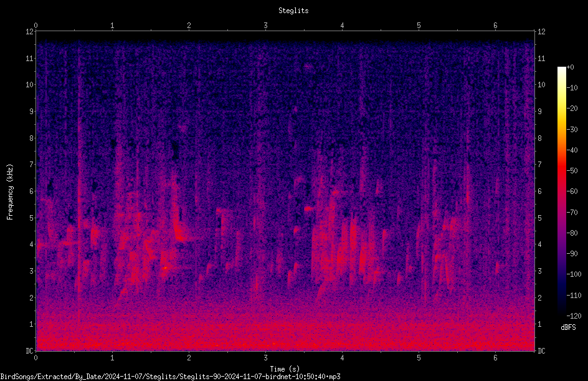Click the Frequency (kHz) axis label
Screen dimensions: 588x381
coord(10,191)
